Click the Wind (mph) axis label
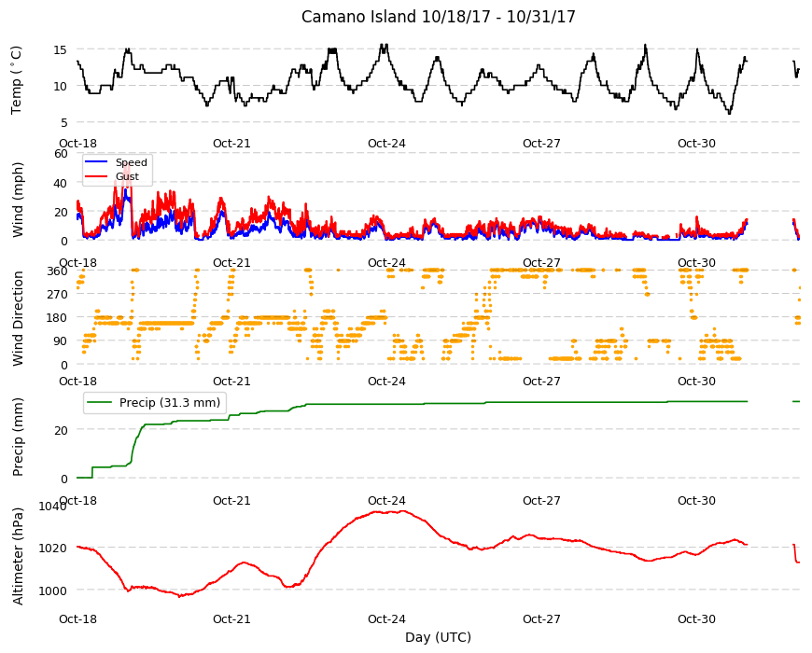The height and width of the screenshot is (653, 812). click(x=18, y=200)
